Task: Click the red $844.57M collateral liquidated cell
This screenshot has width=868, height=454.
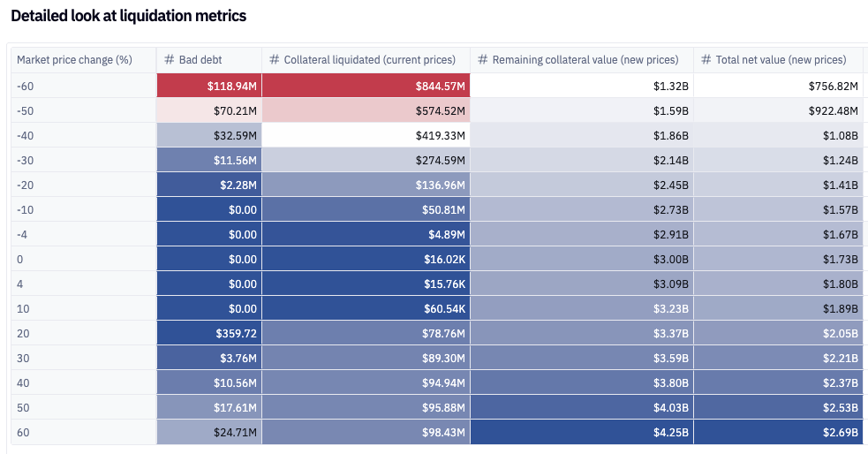Action: pos(366,86)
